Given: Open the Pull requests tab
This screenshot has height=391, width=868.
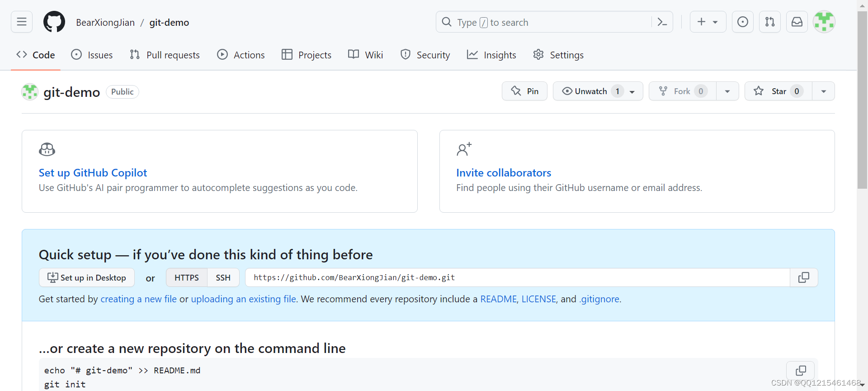Looking at the screenshot, I should coord(165,55).
